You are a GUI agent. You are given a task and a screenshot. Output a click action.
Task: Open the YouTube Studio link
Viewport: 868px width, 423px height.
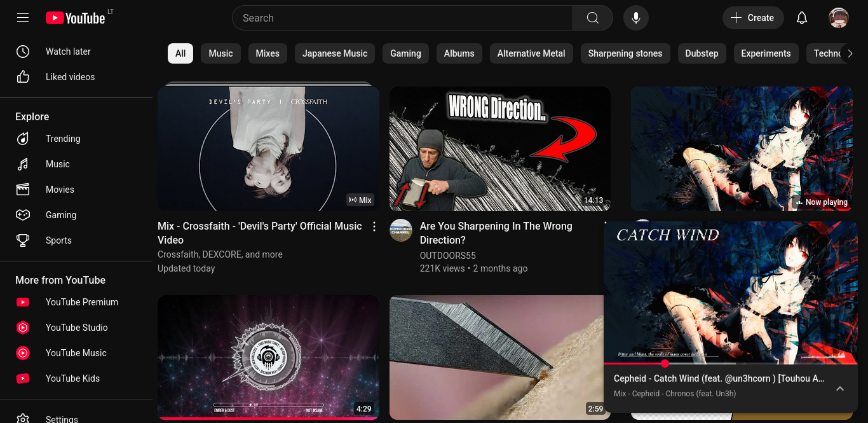coord(77,328)
